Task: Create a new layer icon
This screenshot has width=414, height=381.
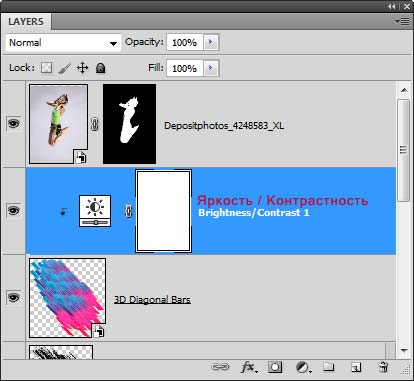Action: pyautogui.click(x=356, y=367)
